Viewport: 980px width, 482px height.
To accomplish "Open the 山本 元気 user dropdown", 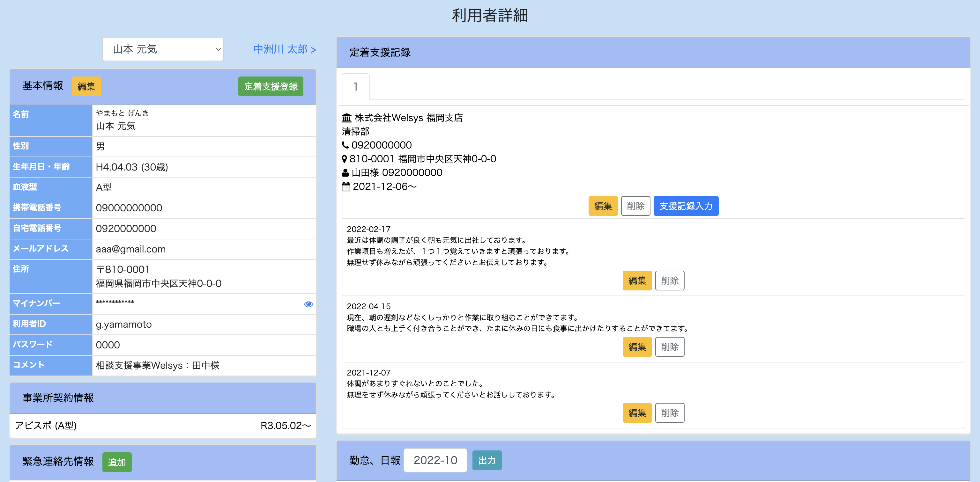I will [163, 49].
